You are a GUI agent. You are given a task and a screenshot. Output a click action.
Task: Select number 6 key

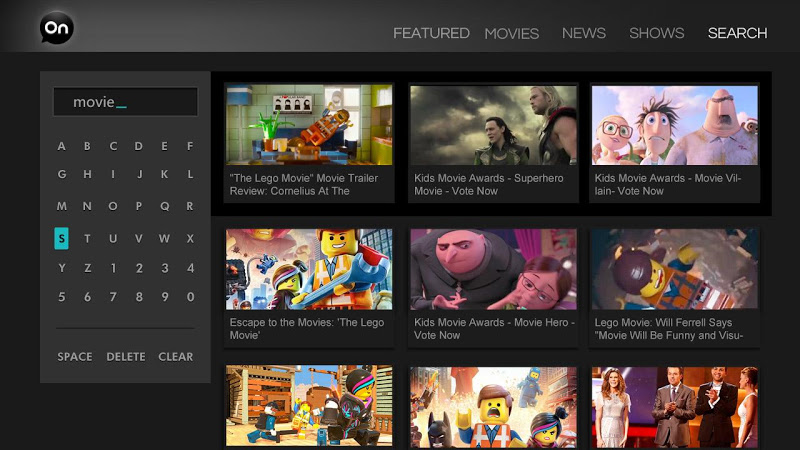(87, 297)
